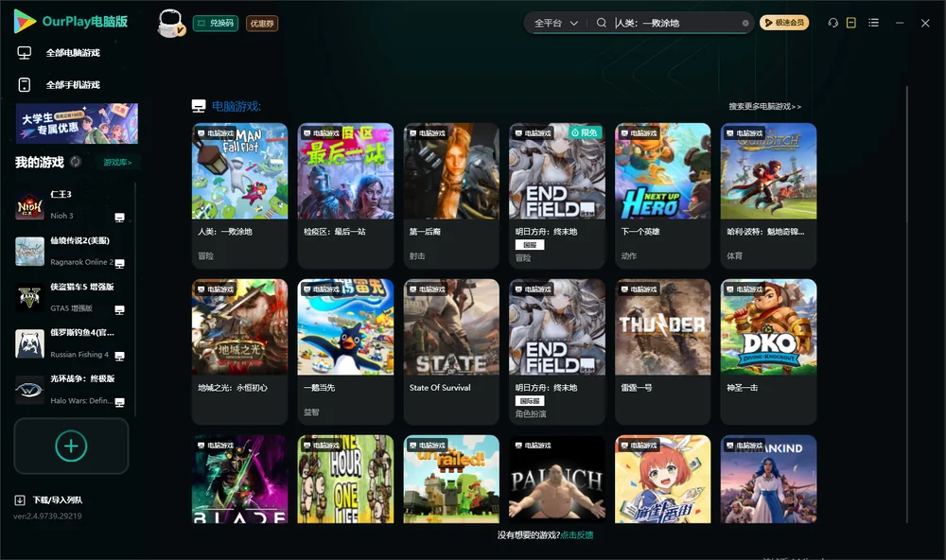Open 光环战争: 终极版 in my games list
This screenshot has height=560, width=946.
tap(71, 390)
